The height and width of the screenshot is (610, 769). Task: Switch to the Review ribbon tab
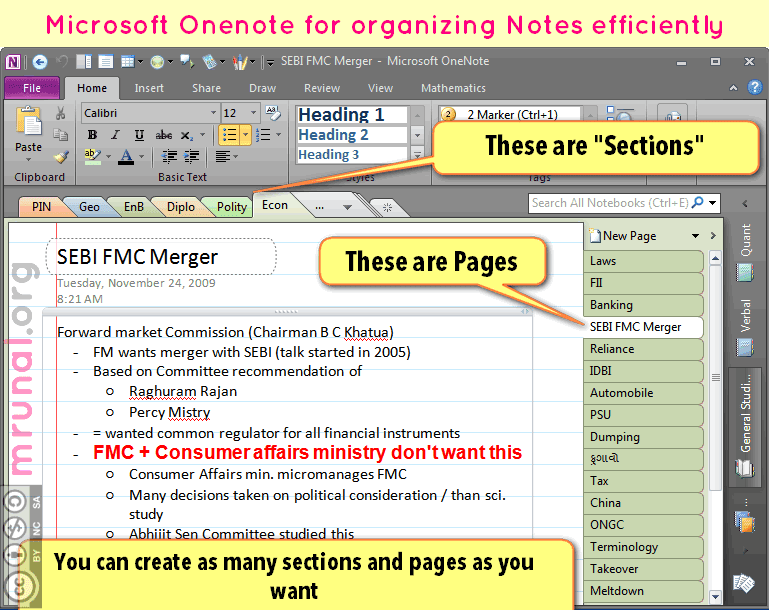pyautogui.click(x=322, y=88)
